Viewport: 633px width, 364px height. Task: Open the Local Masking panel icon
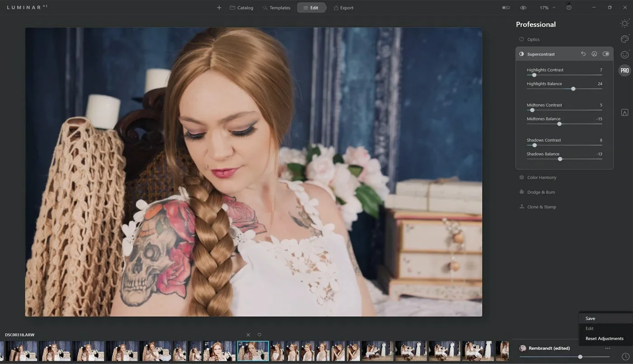coord(625,113)
